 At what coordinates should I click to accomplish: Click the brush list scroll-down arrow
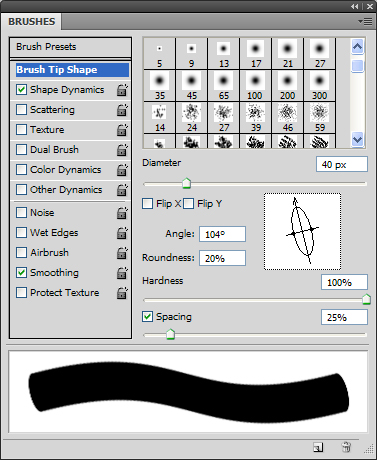(358, 139)
